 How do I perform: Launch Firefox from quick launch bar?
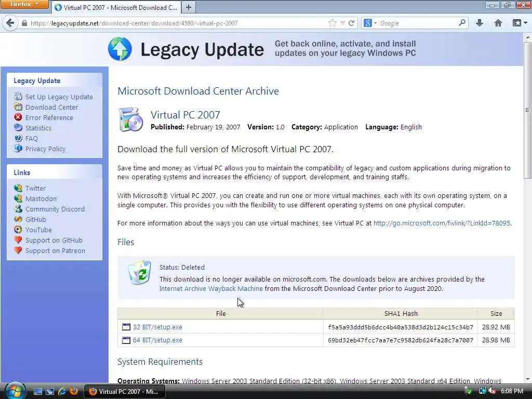pos(74,391)
